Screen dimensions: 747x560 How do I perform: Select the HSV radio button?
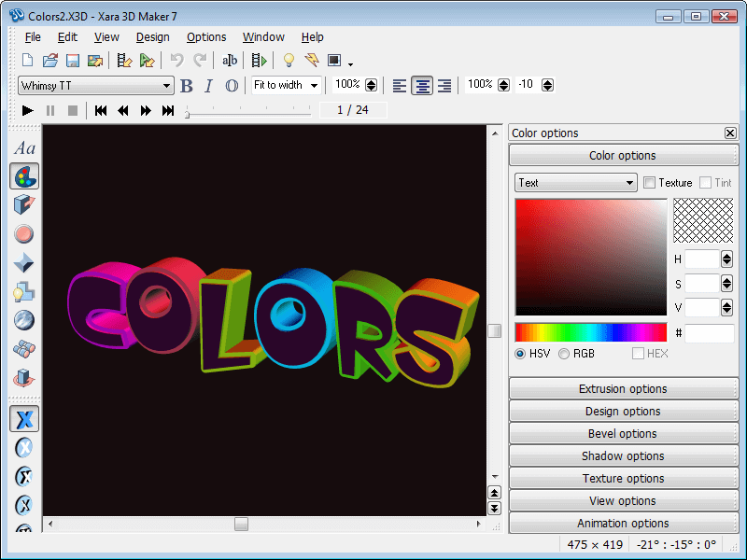(520, 354)
